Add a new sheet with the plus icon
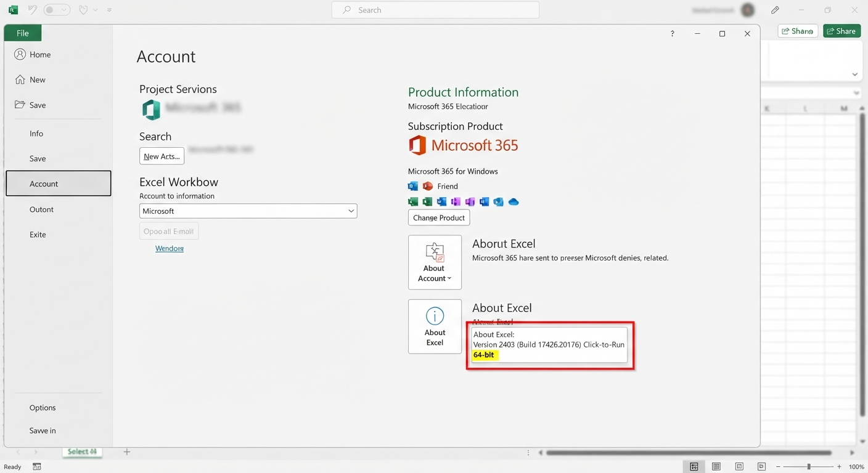 (126, 452)
